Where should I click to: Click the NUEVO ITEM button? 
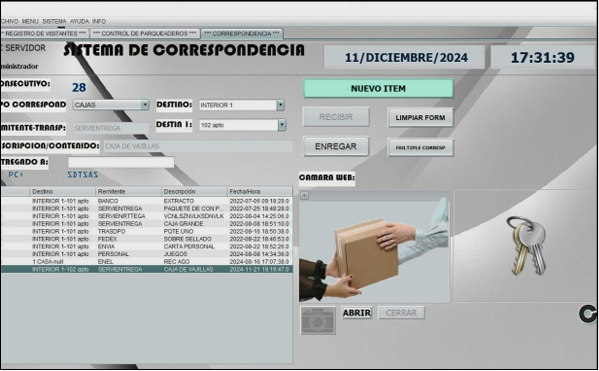point(378,89)
